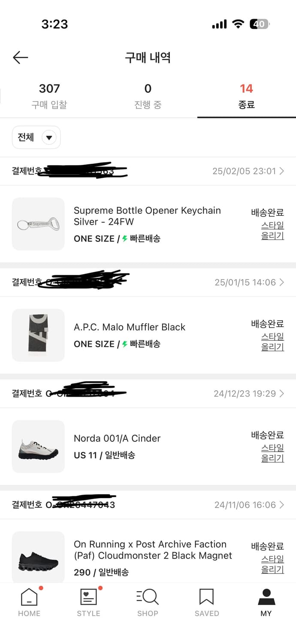Tap the Supreme Bottle Opener Keychain thumbnail
The width and height of the screenshot is (296, 644).
pos(38,224)
